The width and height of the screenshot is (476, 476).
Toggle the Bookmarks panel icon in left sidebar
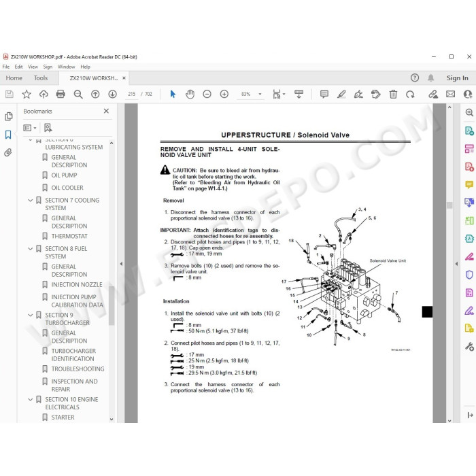8,135
